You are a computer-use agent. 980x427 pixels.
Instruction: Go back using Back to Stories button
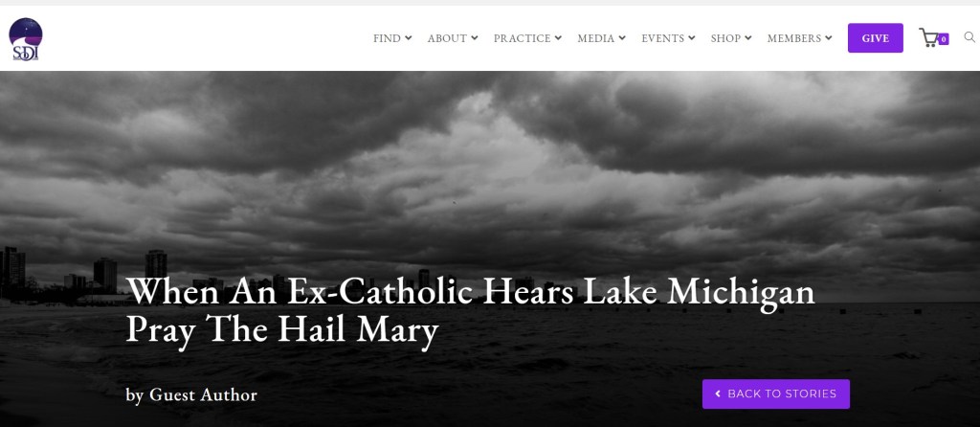[x=775, y=393]
